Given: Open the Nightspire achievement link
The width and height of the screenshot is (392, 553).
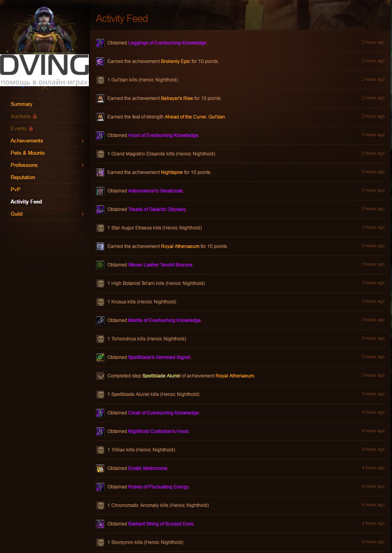Looking at the screenshot, I should coord(172,172).
